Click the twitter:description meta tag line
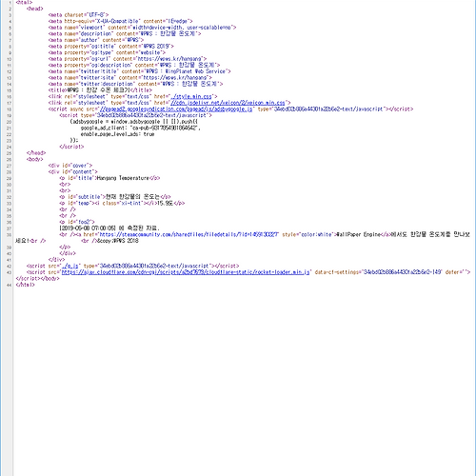This screenshot has width=476, height=476. pyautogui.click(x=135, y=84)
